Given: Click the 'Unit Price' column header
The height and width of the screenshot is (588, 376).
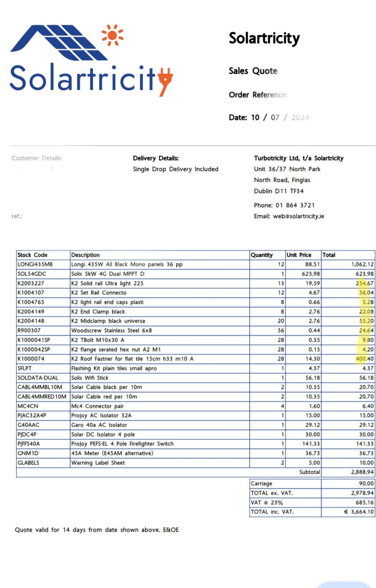Looking at the screenshot, I should [299, 255].
